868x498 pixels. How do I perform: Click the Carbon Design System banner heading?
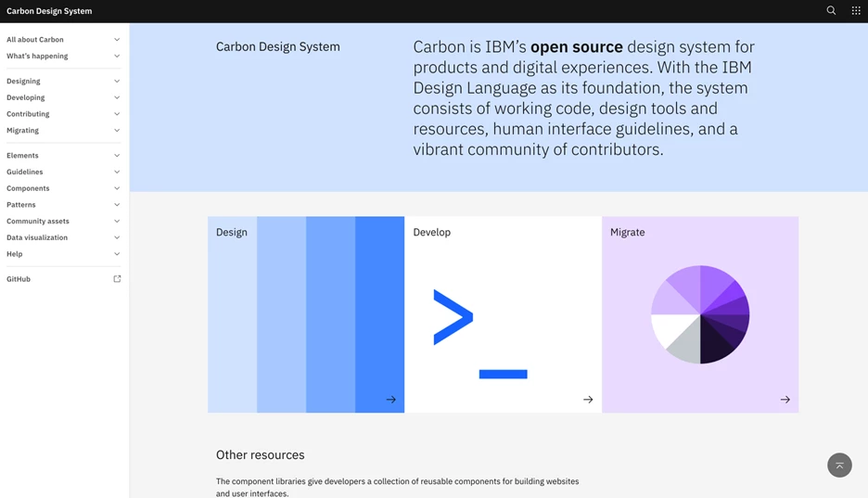tap(278, 47)
